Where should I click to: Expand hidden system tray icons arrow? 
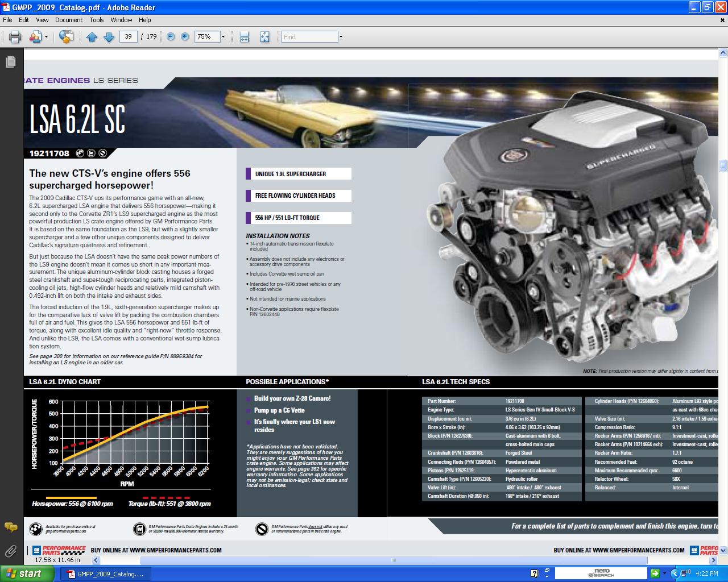(675, 573)
